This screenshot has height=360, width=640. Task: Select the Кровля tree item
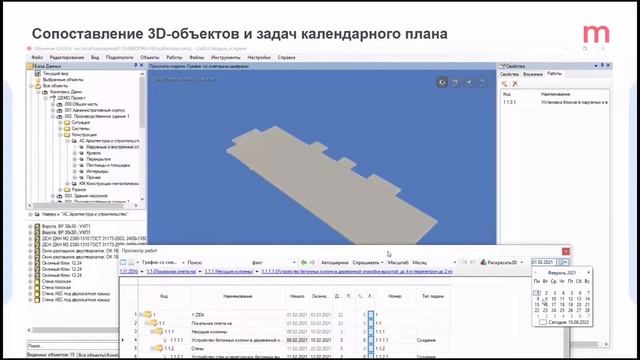click(x=93, y=153)
